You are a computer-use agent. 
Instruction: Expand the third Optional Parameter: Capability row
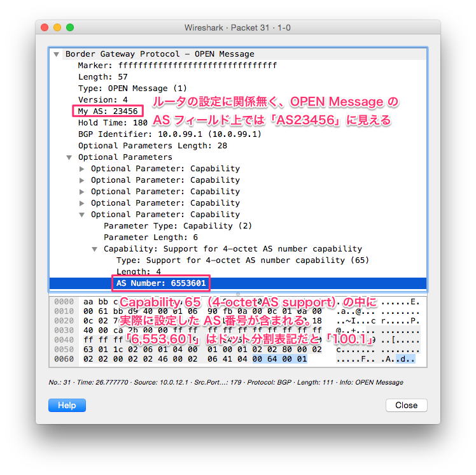click(x=81, y=192)
